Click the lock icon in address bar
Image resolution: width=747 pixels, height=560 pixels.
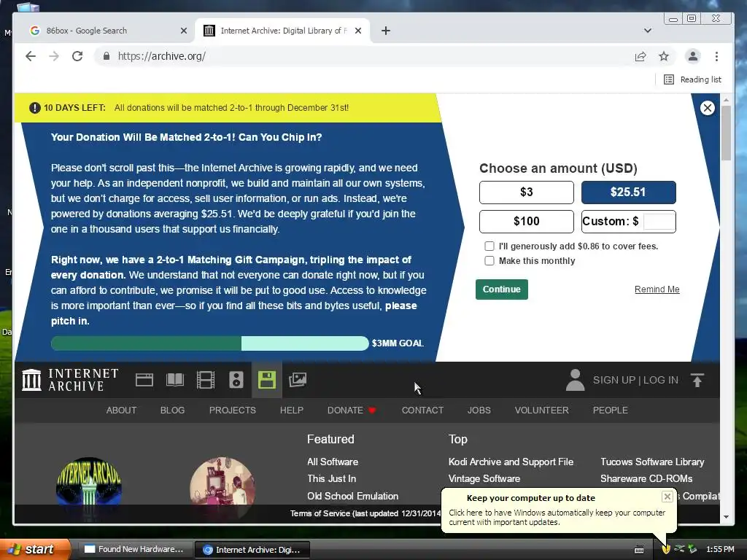pos(107,56)
